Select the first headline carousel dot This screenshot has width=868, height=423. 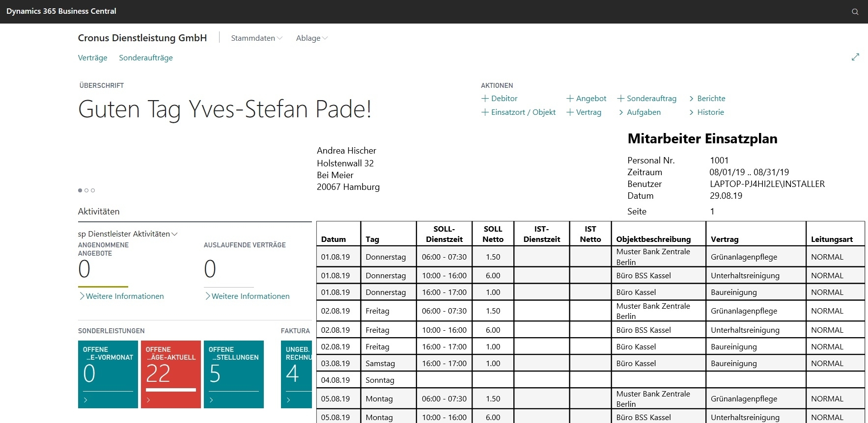(x=80, y=190)
